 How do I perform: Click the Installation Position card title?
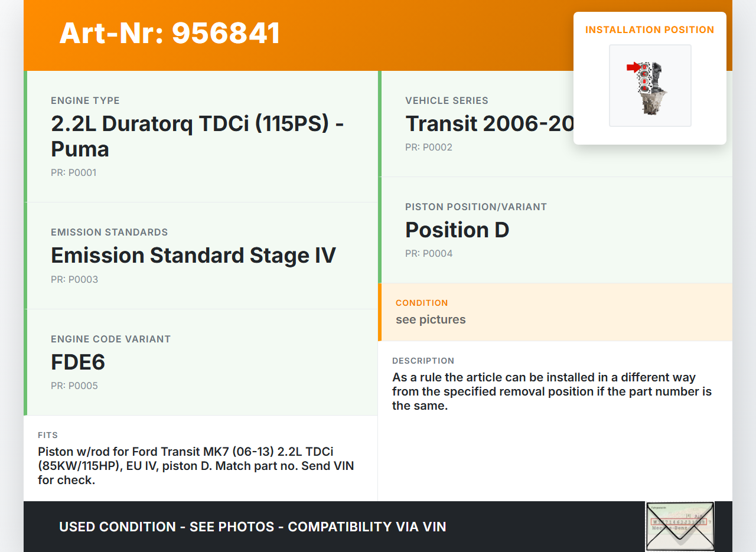[x=650, y=30]
